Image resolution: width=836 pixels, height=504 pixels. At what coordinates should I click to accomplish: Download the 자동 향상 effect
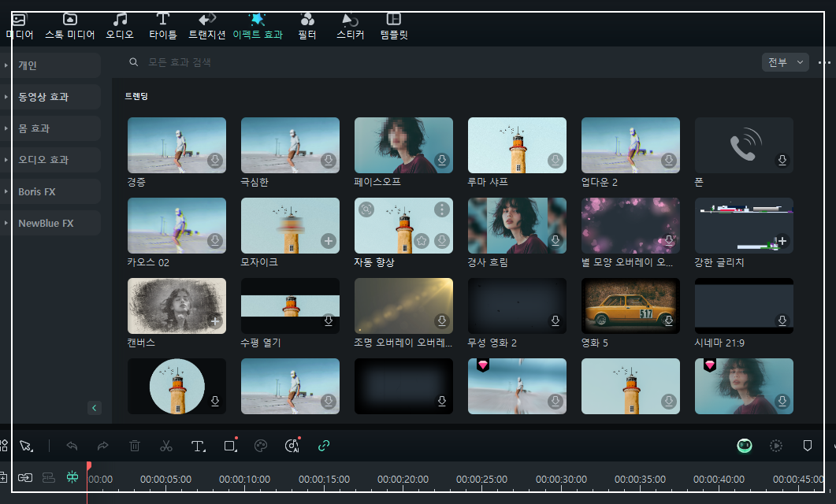[442, 241]
